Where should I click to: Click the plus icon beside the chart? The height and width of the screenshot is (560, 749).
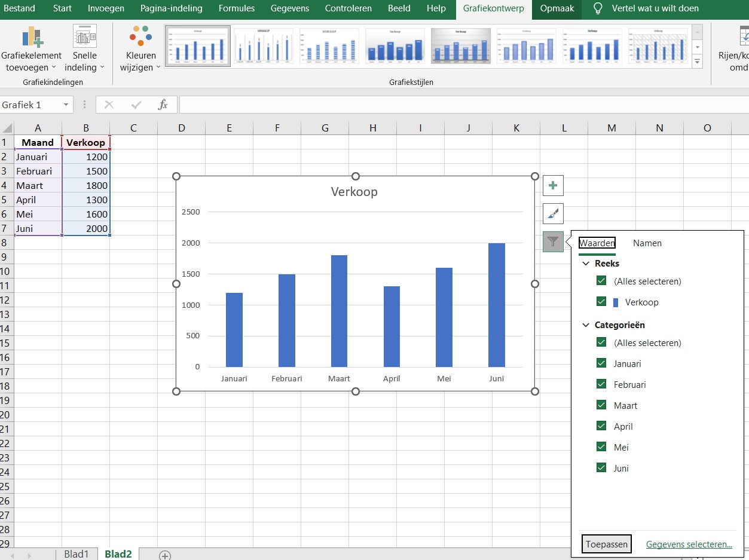coord(552,185)
